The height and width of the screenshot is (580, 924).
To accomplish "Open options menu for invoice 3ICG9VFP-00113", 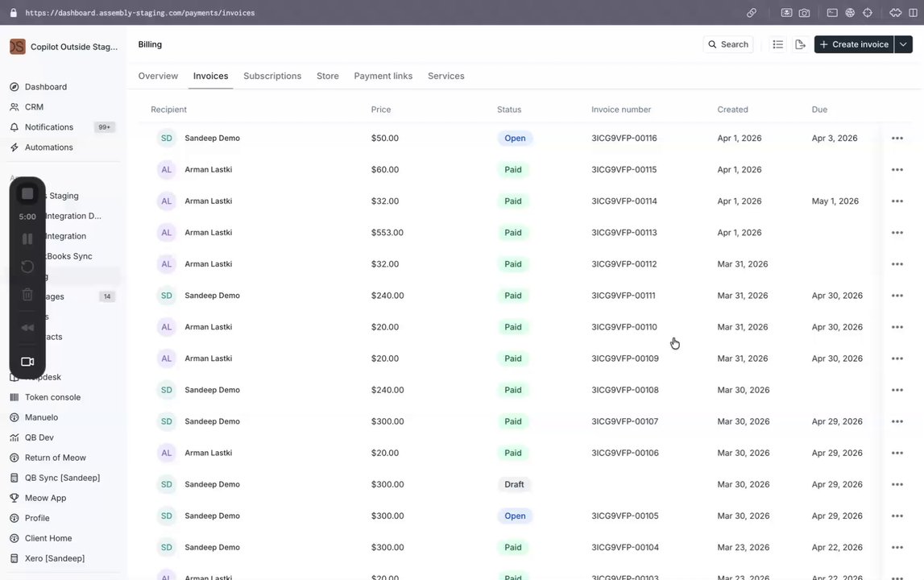I will click(897, 233).
